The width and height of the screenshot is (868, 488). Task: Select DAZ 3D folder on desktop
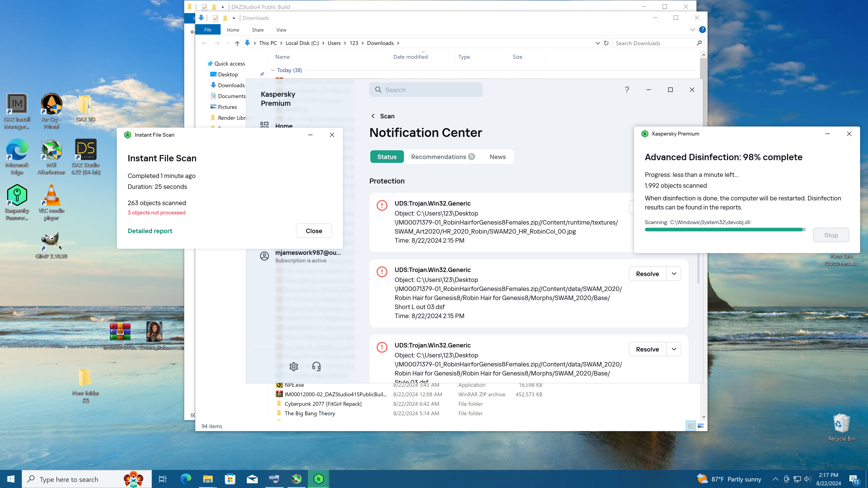point(86,108)
